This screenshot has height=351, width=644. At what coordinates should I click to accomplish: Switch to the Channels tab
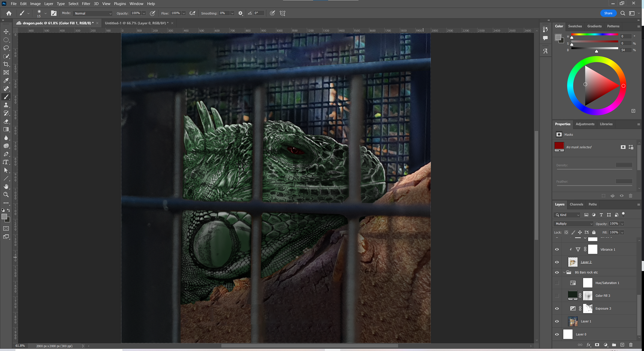576,204
